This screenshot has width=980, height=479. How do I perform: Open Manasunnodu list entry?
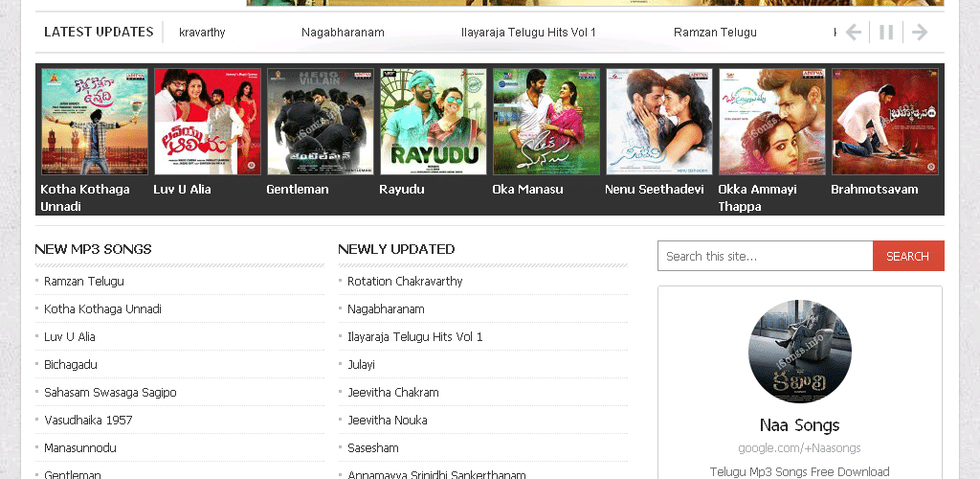pos(80,447)
